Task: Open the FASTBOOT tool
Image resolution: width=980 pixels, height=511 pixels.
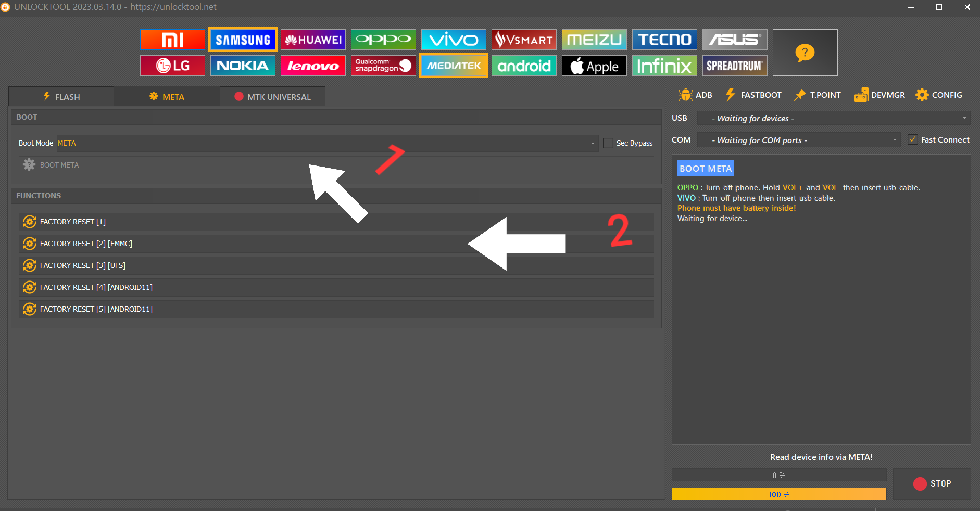Action: [x=753, y=95]
